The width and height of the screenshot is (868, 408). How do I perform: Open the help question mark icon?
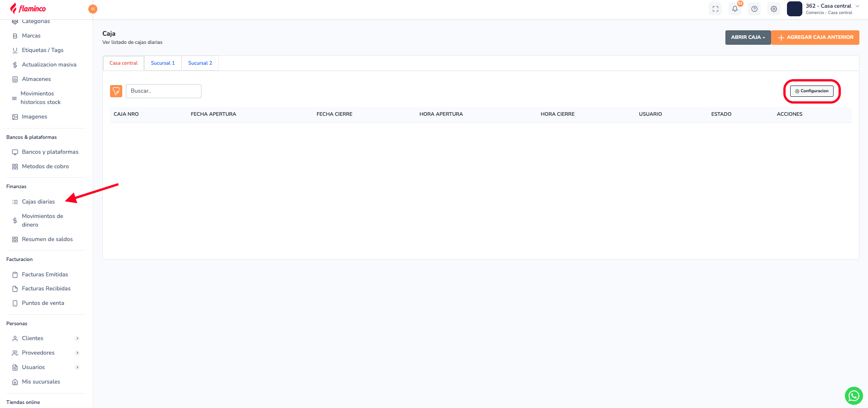(x=754, y=9)
